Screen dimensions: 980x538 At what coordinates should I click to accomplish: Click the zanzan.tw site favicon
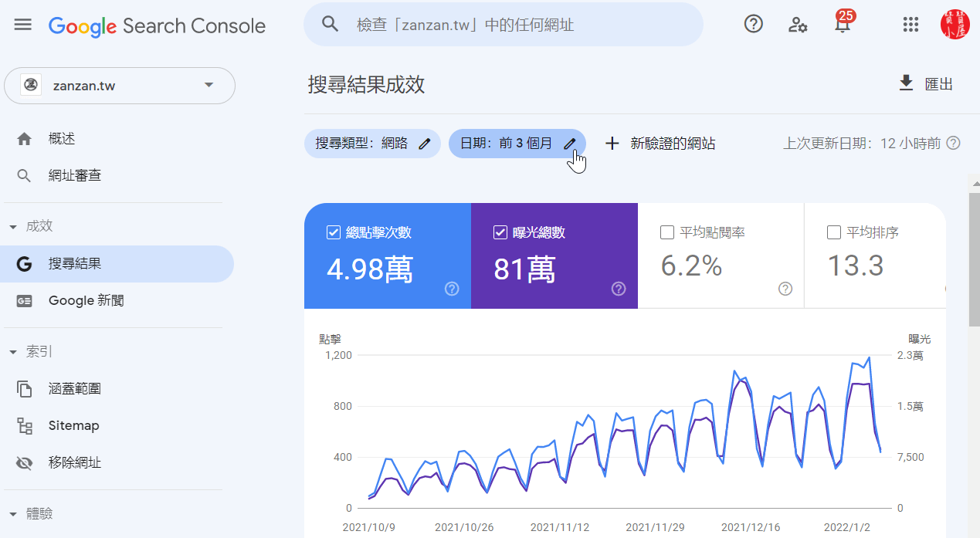pos(31,86)
